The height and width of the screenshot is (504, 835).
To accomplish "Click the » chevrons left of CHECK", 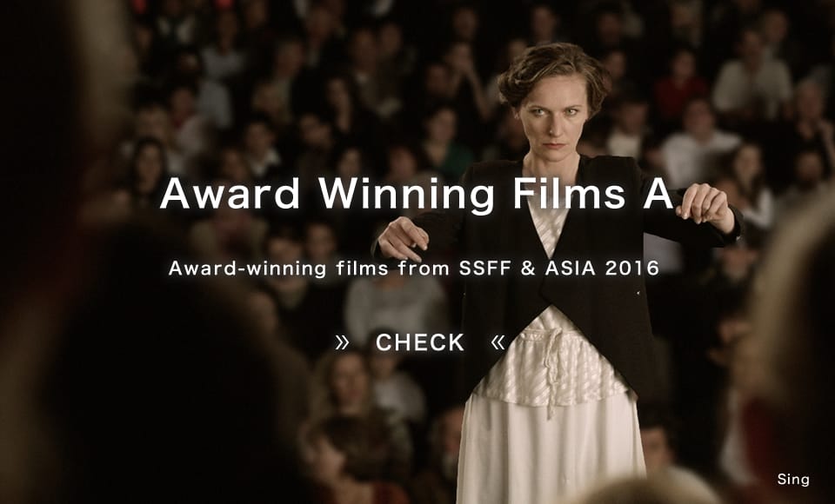I will click(343, 342).
